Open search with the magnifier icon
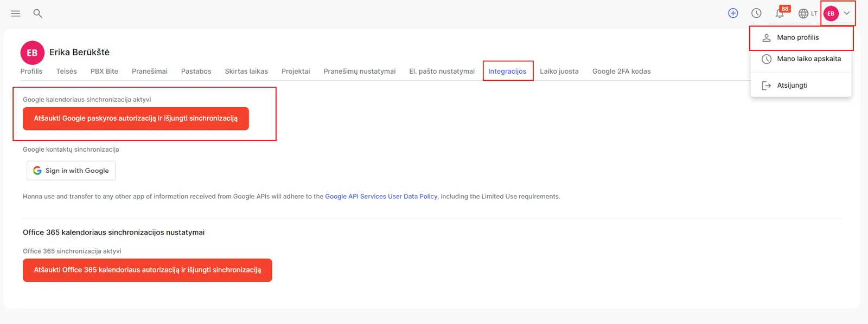 click(37, 14)
